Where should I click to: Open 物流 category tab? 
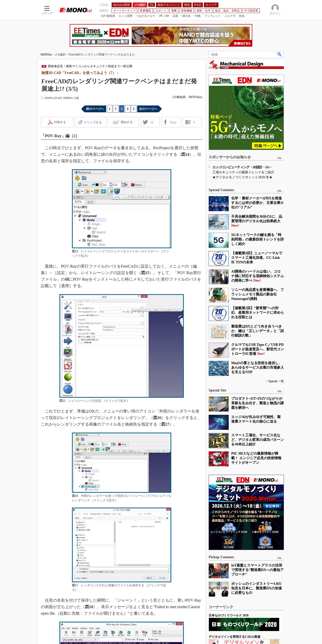pyautogui.click(x=187, y=5)
